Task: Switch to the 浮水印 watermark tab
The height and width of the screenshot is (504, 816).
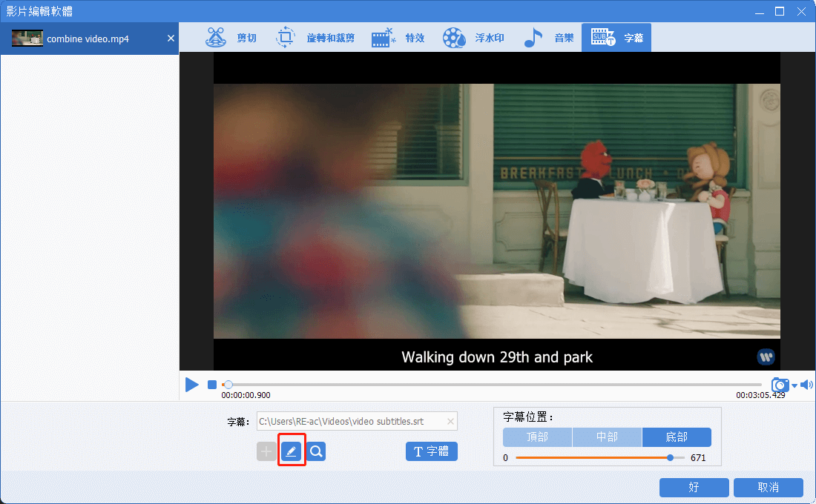Action: (x=473, y=38)
